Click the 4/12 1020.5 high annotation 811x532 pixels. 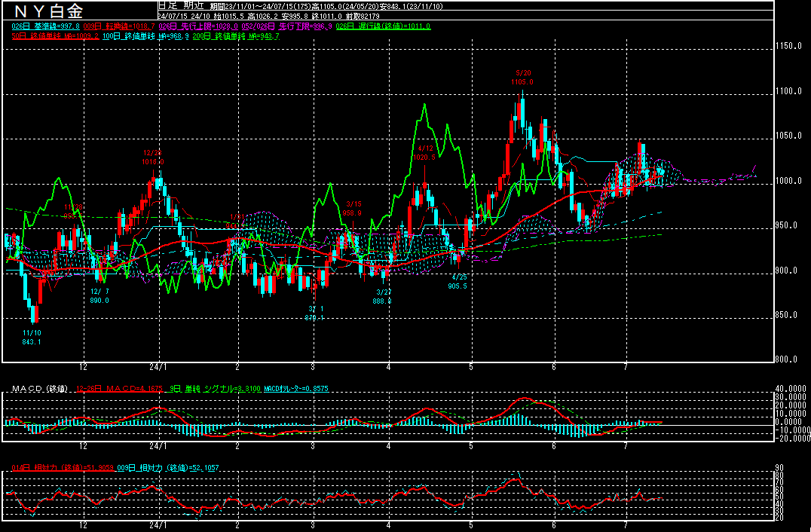[x=425, y=153]
